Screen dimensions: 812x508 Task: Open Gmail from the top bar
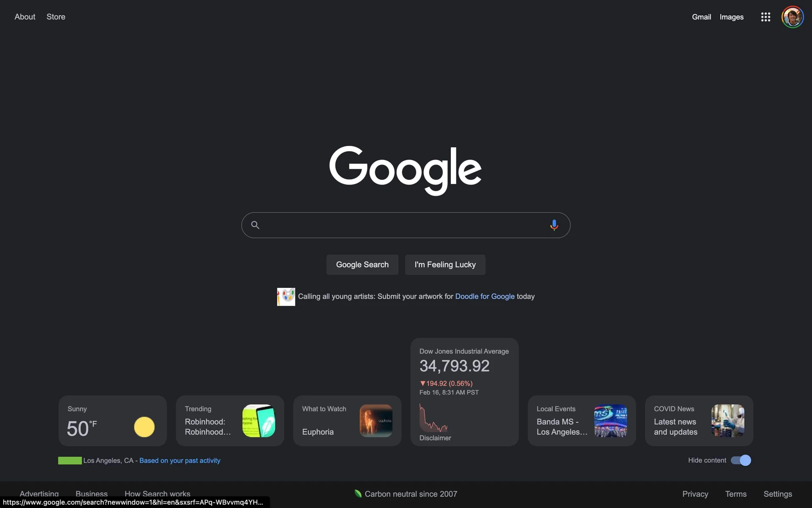(x=701, y=17)
